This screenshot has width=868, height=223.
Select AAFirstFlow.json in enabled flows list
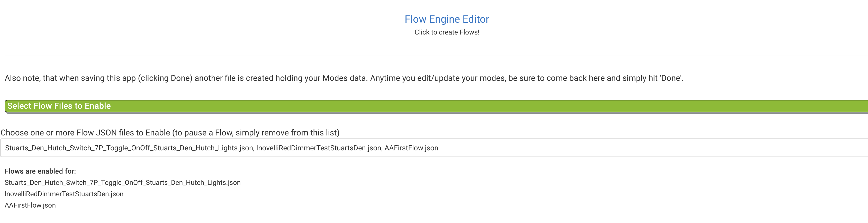pyautogui.click(x=30, y=205)
